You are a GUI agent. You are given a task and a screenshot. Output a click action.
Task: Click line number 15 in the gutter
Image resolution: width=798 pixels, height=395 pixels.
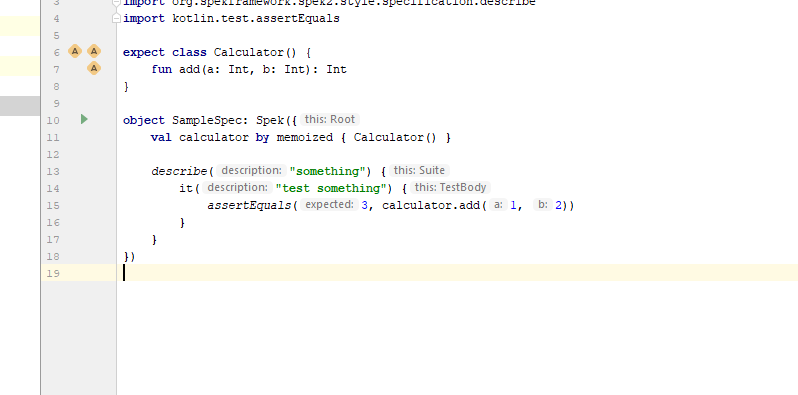click(53, 206)
